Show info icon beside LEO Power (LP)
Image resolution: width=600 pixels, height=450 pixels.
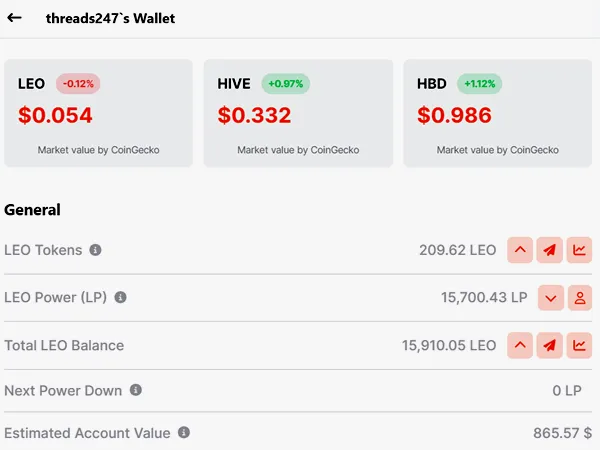(x=120, y=297)
